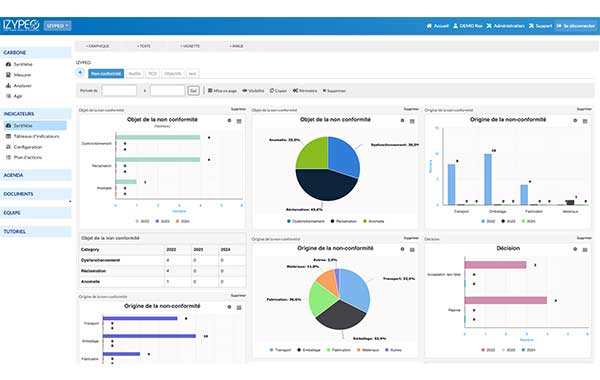Screen dimensions: 600x380
Task: Toggle Fabrication legend in Origine pie chart
Action: click(x=339, y=350)
